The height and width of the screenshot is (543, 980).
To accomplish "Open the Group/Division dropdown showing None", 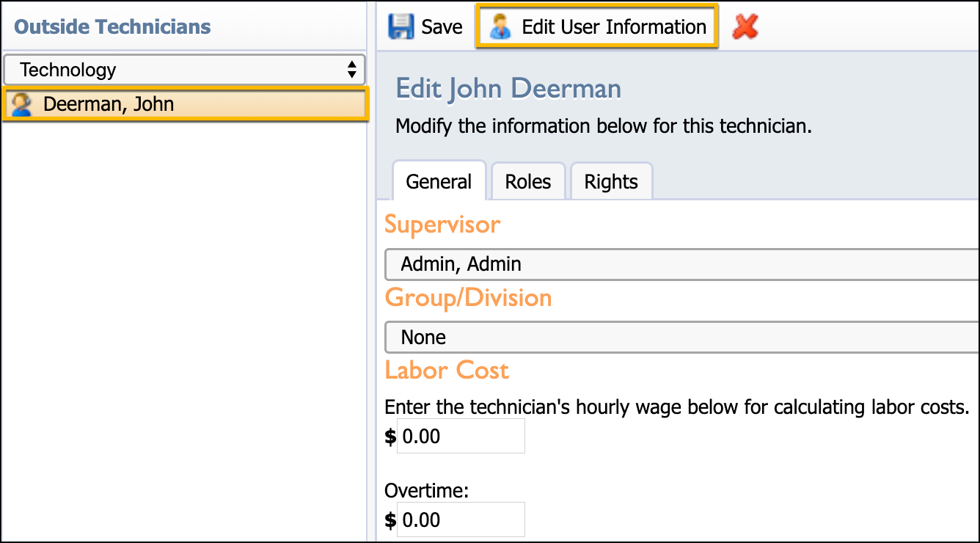I will [682, 338].
